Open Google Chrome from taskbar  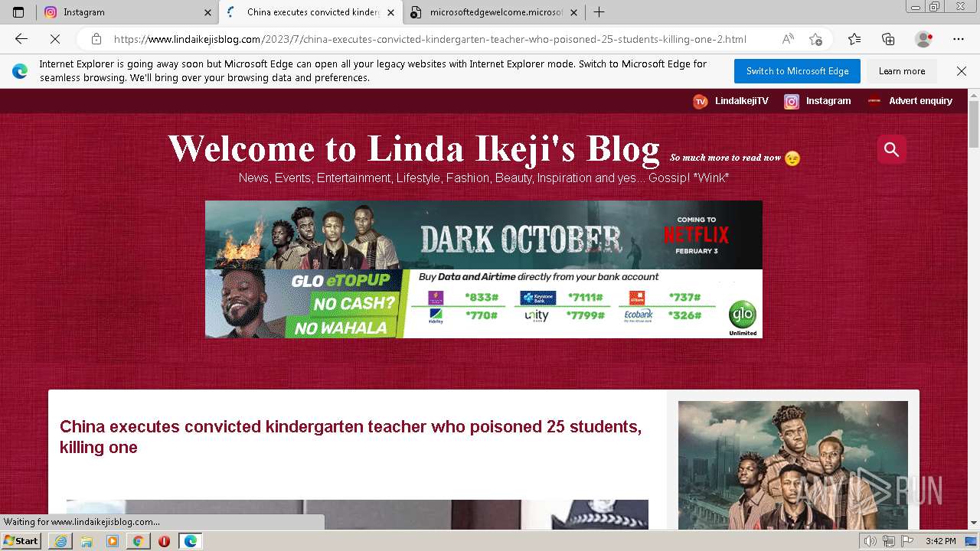(138, 541)
